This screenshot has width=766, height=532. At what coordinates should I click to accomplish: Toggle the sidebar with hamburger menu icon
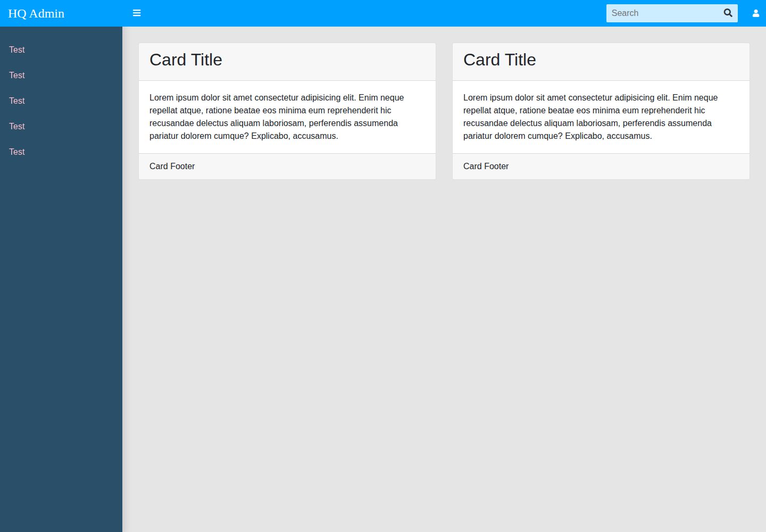point(137,13)
